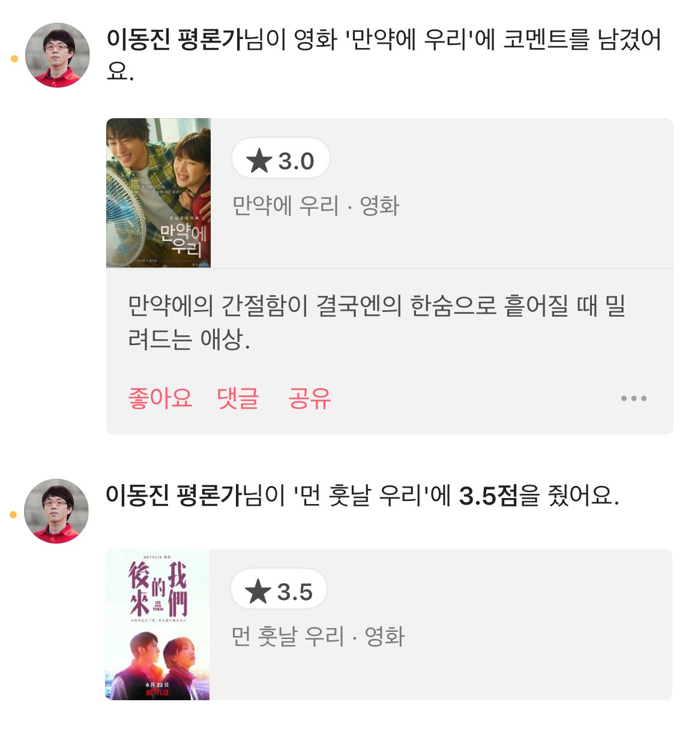Image resolution: width=700 pixels, height=738 pixels.
Task: Click first bold 이동진 평론가 name link
Action: [174, 40]
